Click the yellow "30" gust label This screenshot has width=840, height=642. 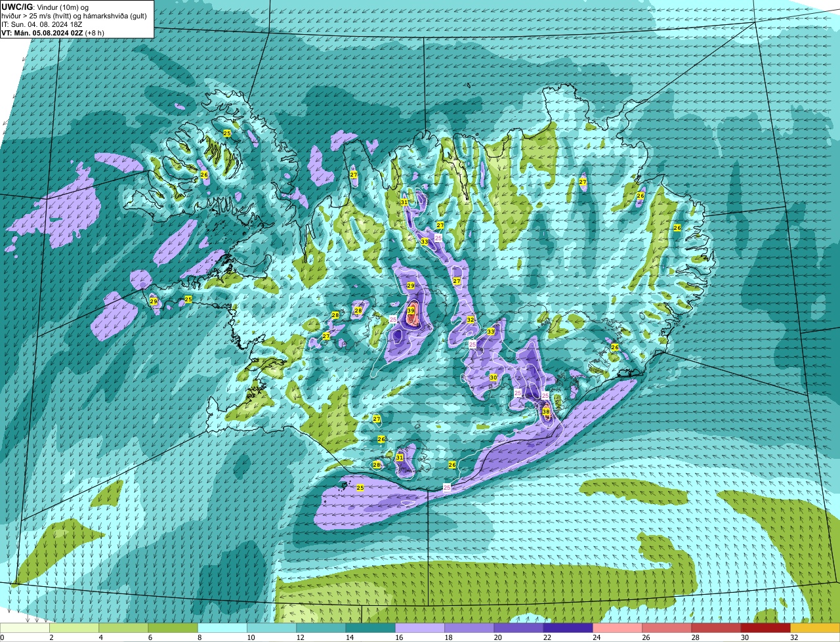point(493,377)
